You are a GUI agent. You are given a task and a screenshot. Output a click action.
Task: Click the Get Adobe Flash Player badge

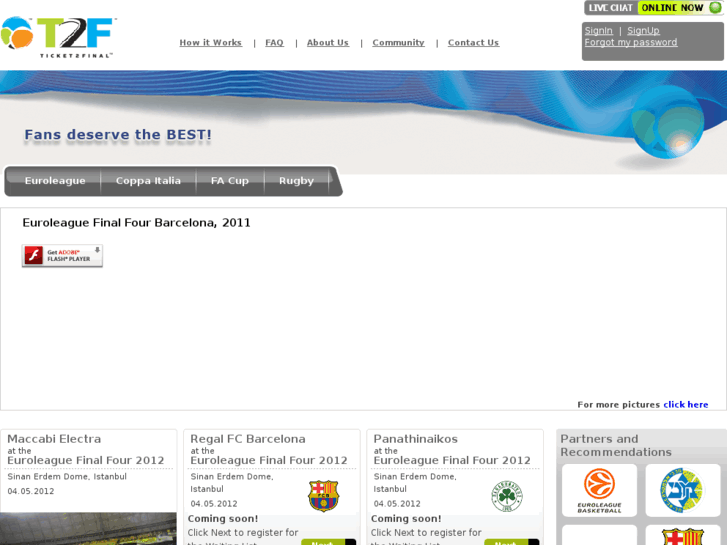pos(62,256)
